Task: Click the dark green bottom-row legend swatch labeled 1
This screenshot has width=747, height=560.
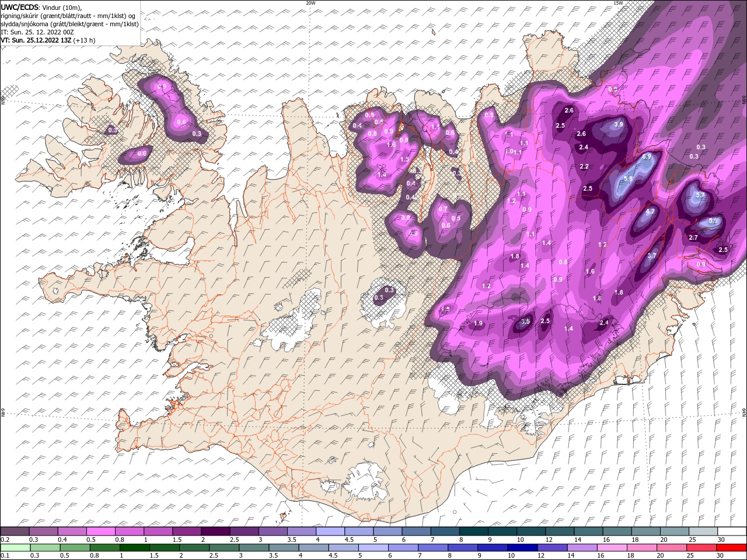Action: (x=134, y=548)
